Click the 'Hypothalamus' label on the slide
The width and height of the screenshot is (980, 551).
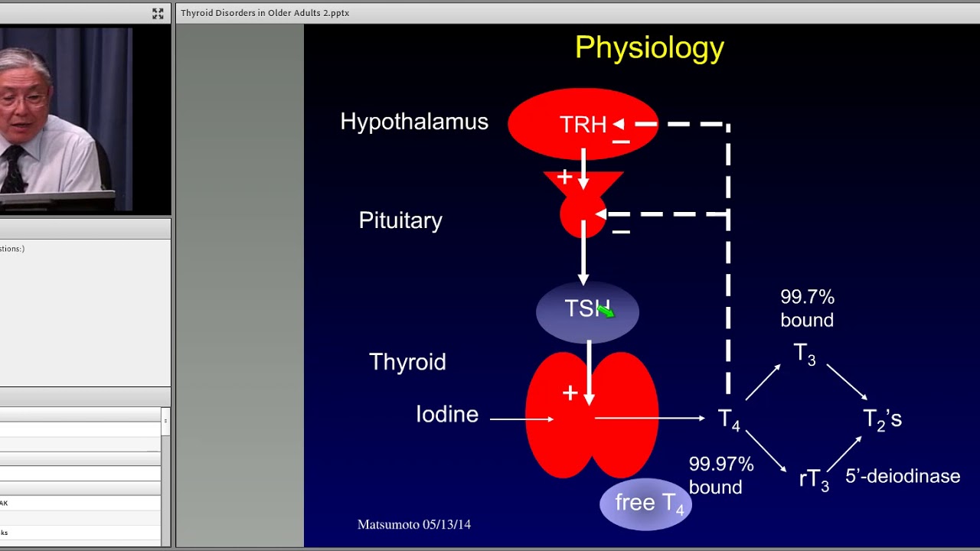pyautogui.click(x=414, y=122)
